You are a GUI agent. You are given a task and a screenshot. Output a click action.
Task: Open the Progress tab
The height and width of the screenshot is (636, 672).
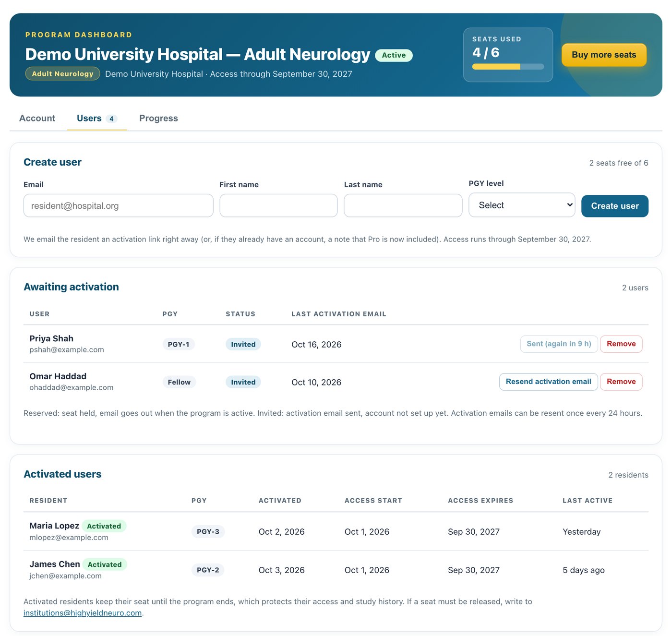[158, 118]
